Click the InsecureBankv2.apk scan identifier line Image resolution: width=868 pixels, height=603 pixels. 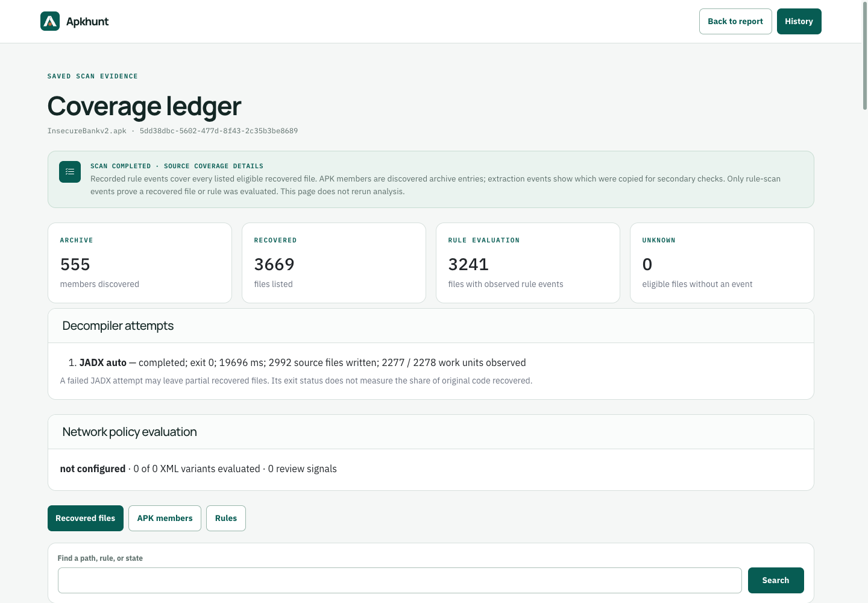coord(172,131)
